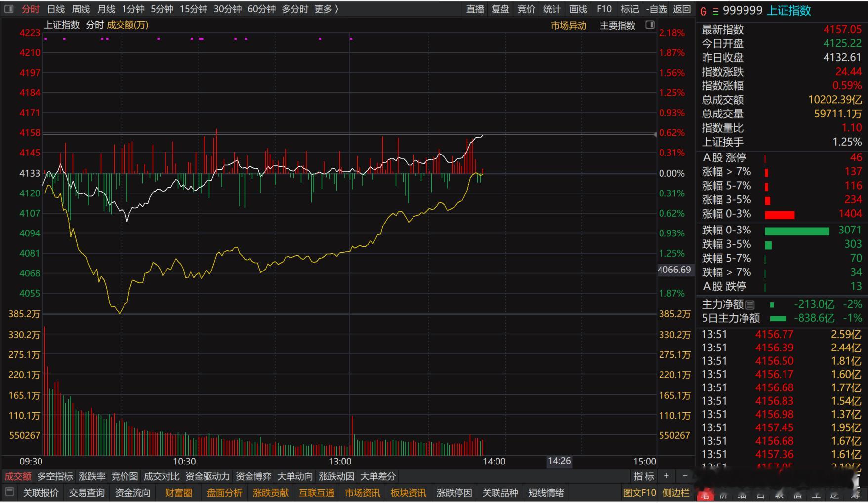Switch to the 大单差分 tab

click(x=378, y=476)
